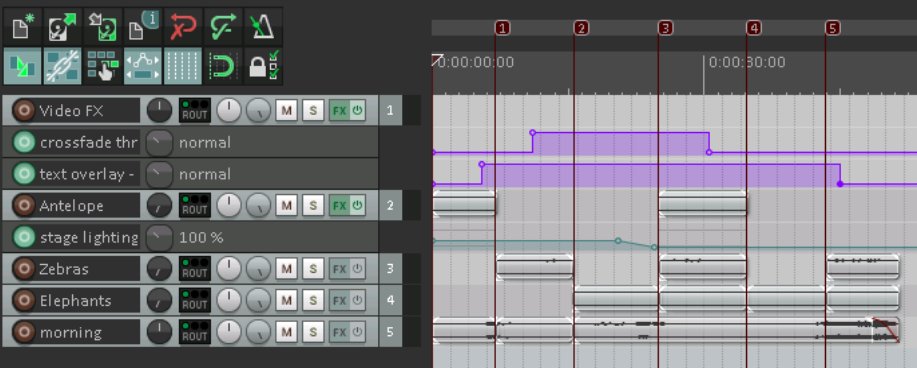Open ROUT routing for Antelope

pos(195,205)
